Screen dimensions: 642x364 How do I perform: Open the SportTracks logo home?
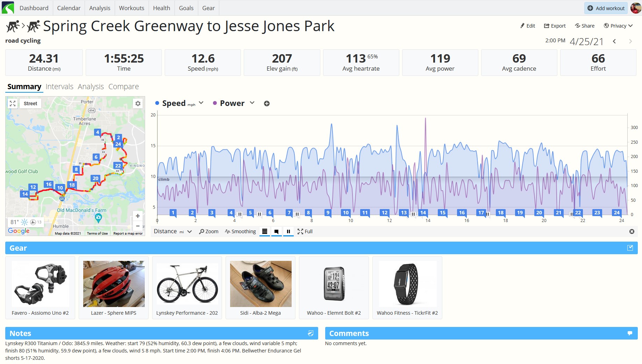[8, 8]
